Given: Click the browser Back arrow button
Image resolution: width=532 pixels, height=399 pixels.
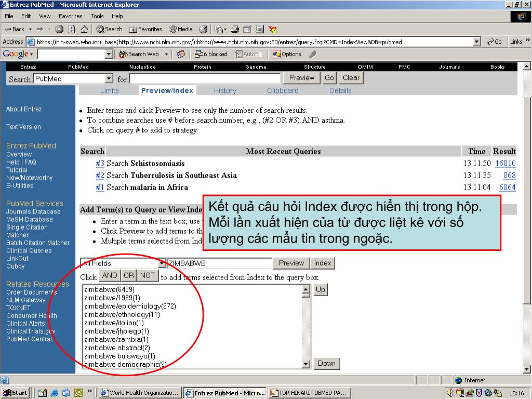Looking at the screenshot, I should coord(14,29).
